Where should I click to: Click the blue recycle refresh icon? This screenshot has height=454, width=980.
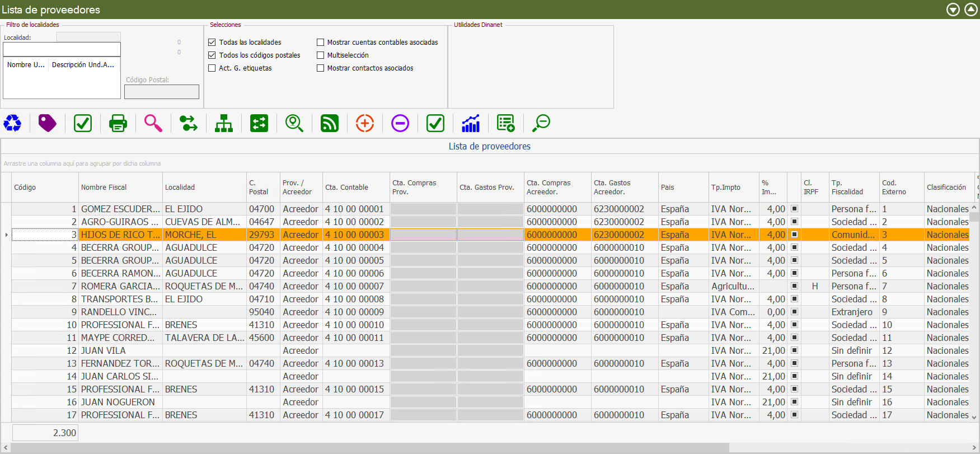coord(12,123)
